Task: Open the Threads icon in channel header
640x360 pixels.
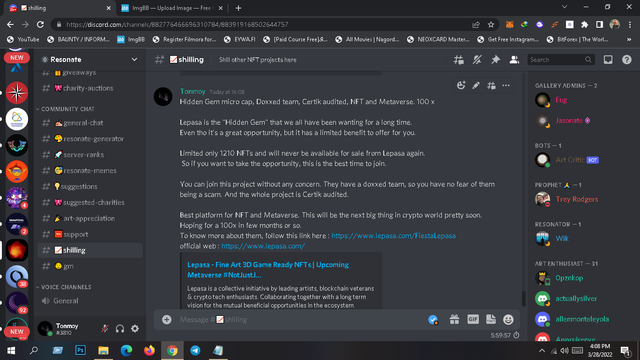Action: click(x=458, y=60)
